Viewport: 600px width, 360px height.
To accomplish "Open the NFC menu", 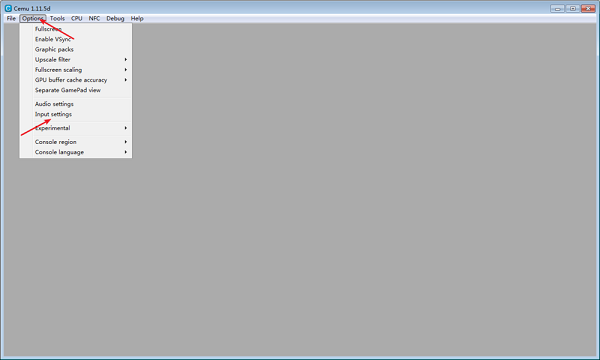I will click(x=94, y=18).
